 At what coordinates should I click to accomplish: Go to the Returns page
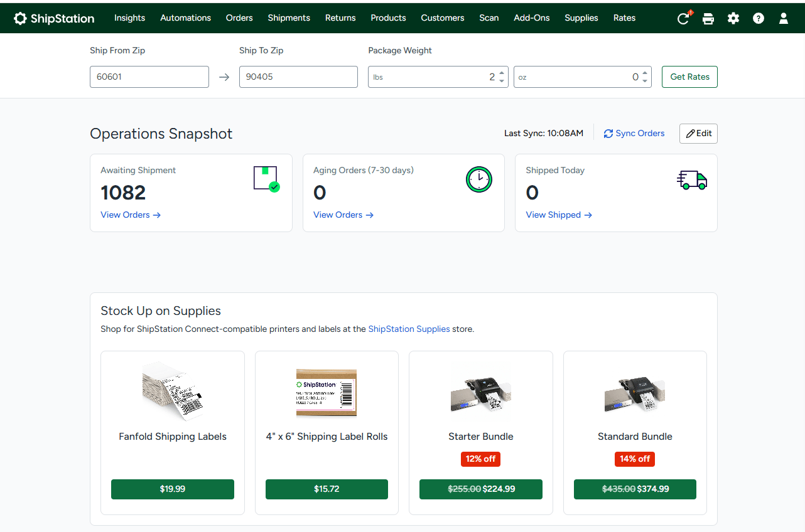tap(340, 18)
